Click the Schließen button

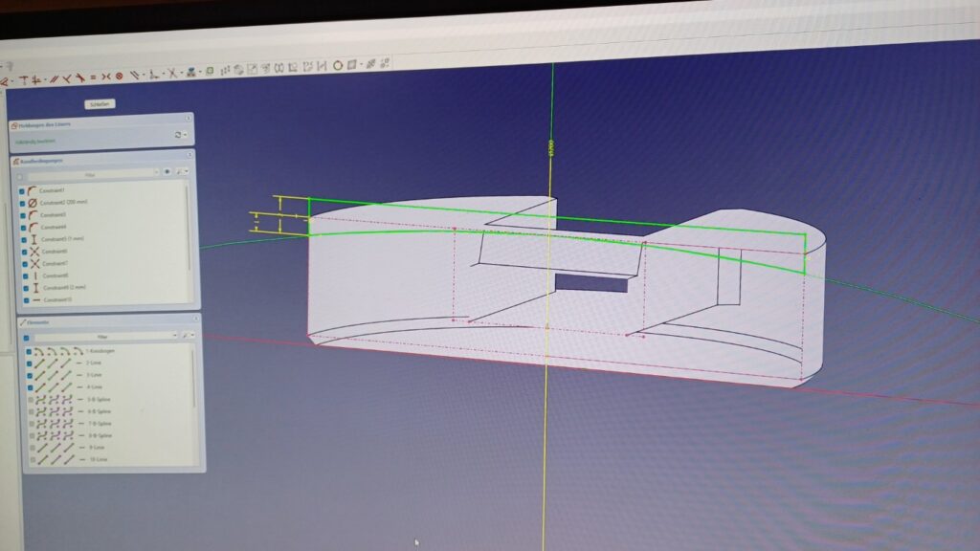(99, 103)
